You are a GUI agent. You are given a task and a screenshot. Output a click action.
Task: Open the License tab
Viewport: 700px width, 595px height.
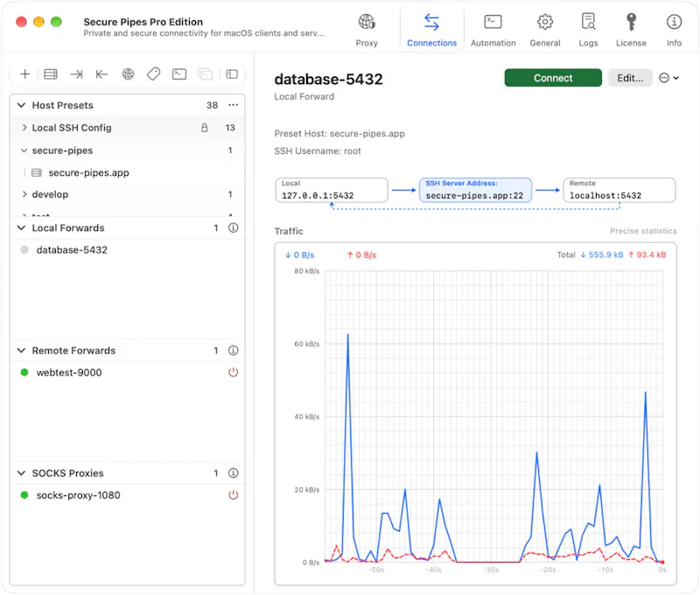pos(631,30)
